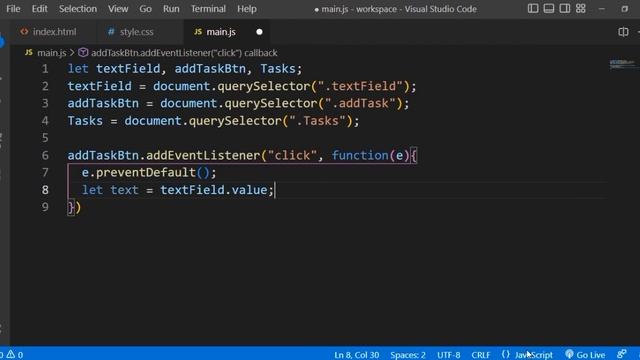Click line number 6 in gutter
This screenshot has height=360, width=640.
click(x=45, y=156)
